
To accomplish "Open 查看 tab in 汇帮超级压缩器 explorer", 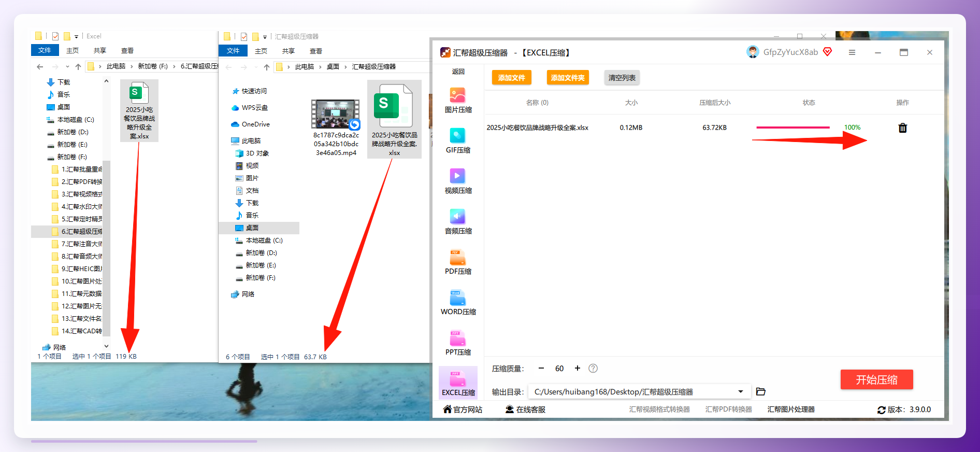I will 316,51.
